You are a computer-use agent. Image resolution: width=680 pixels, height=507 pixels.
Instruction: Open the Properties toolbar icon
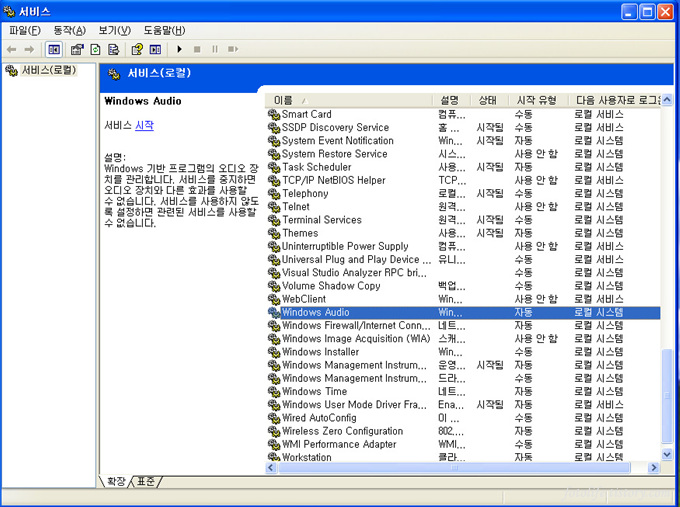77,49
